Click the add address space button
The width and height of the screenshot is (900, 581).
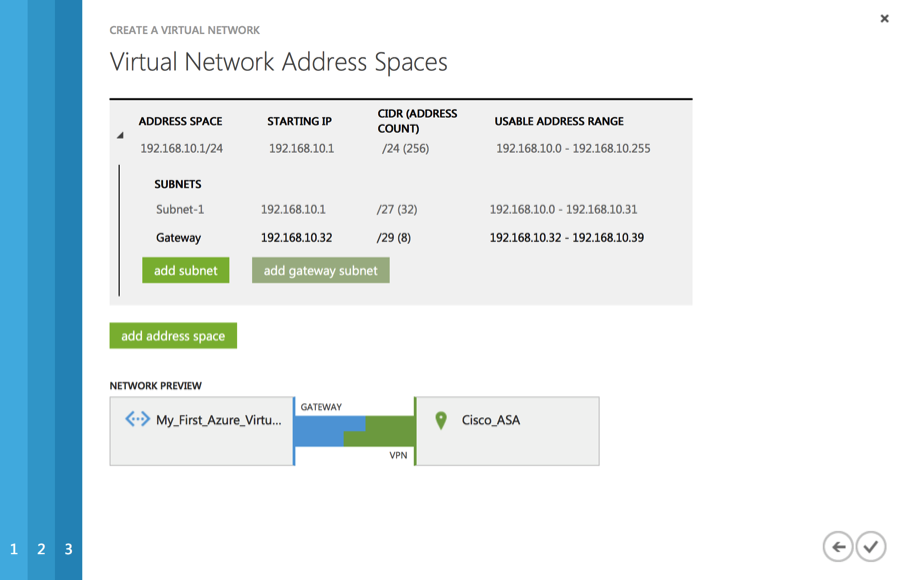(x=173, y=336)
